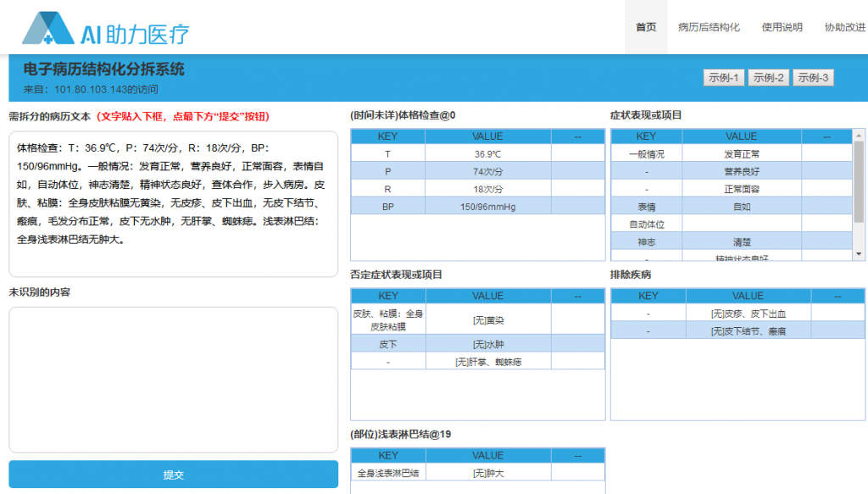The image size is (868, 494).
Task: Load 示例-2 sample text
Action: (769, 78)
